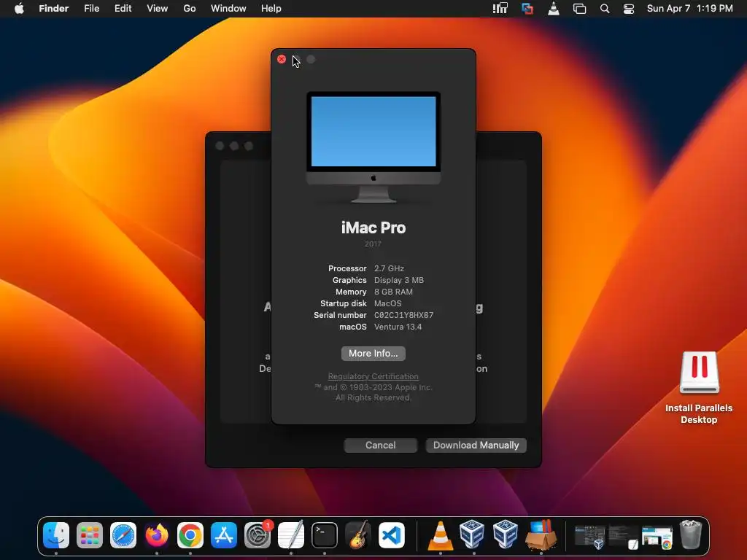Restore minimized window with VirtualBox badge
The image size is (747, 560).
(589, 537)
